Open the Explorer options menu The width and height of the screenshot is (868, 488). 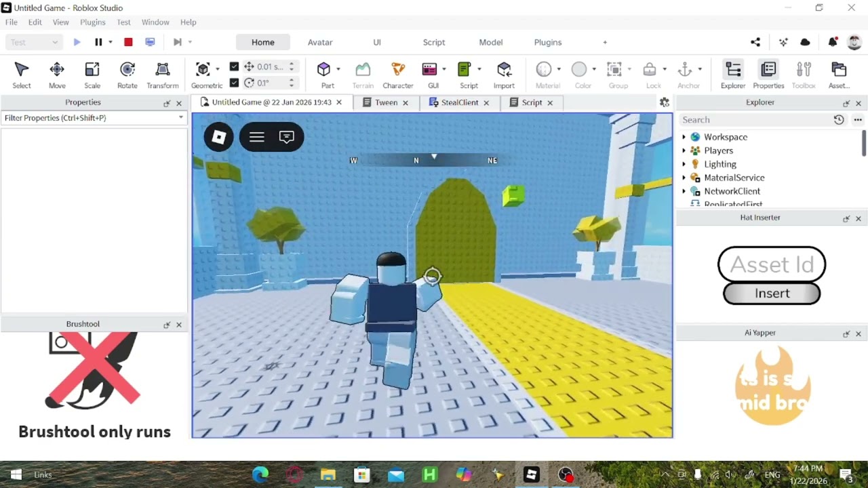tap(858, 119)
